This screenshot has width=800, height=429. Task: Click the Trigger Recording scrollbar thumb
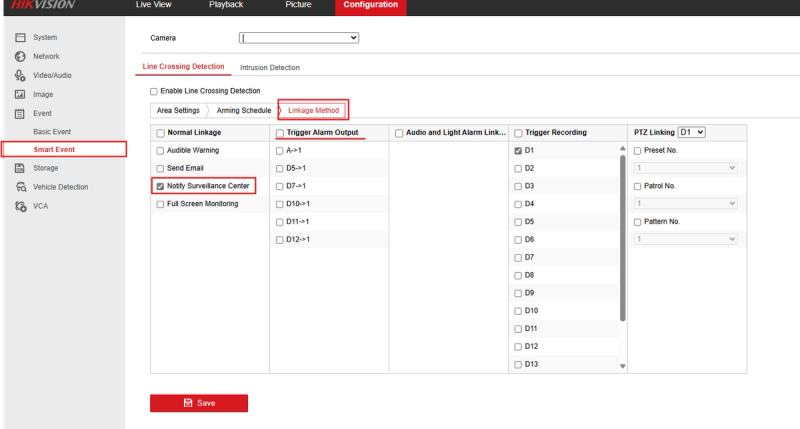[622, 238]
